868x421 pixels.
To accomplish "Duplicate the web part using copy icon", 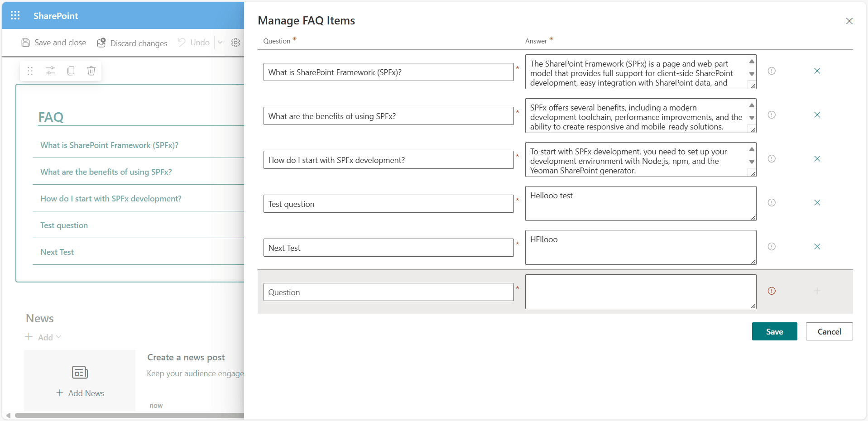I will [71, 71].
